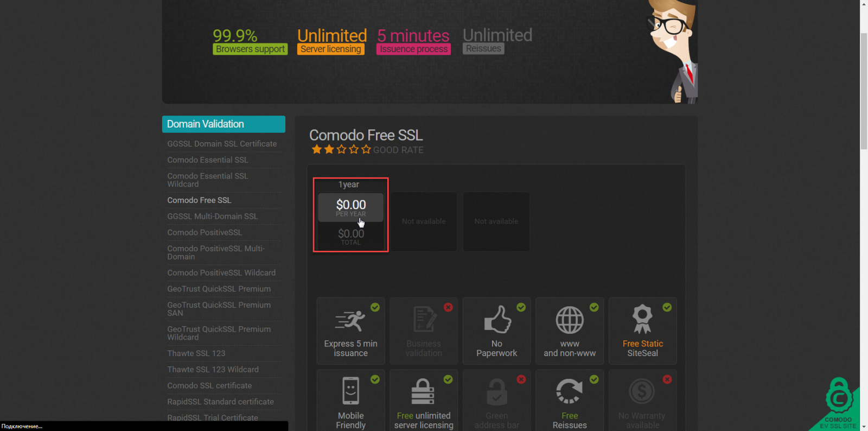Click the Browsers support green badge
The height and width of the screenshot is (431, 868).
(250, 49)
